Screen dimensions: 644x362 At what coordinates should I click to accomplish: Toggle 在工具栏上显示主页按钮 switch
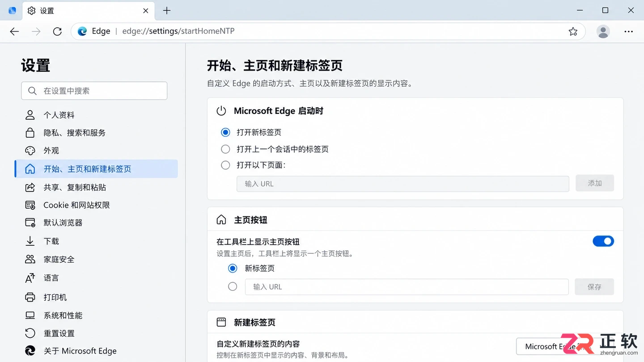pos(603,241)
